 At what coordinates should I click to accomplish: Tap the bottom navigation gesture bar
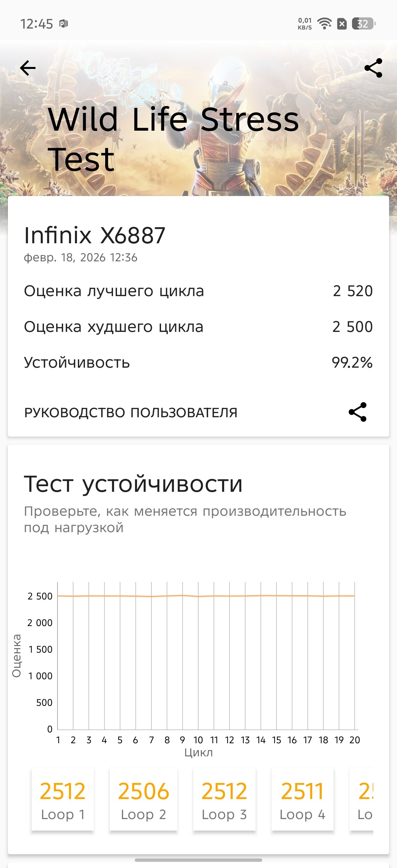[x=198, y=860]
